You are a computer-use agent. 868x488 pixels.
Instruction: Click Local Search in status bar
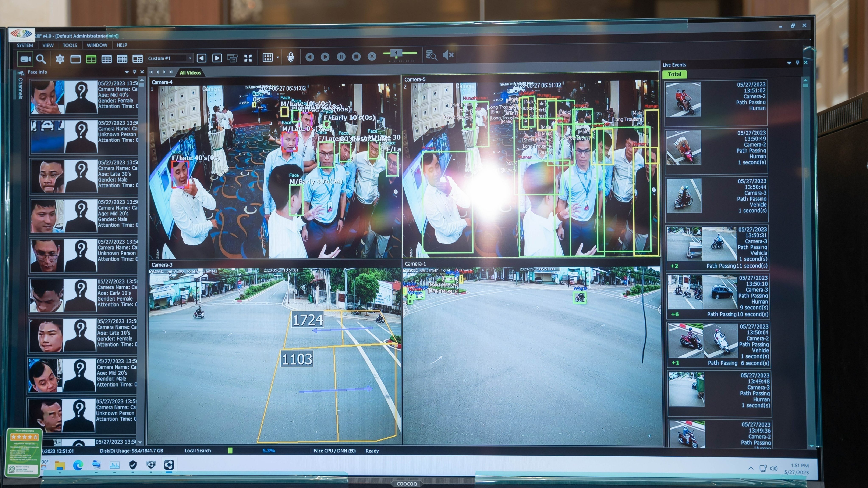coord(198,450)
